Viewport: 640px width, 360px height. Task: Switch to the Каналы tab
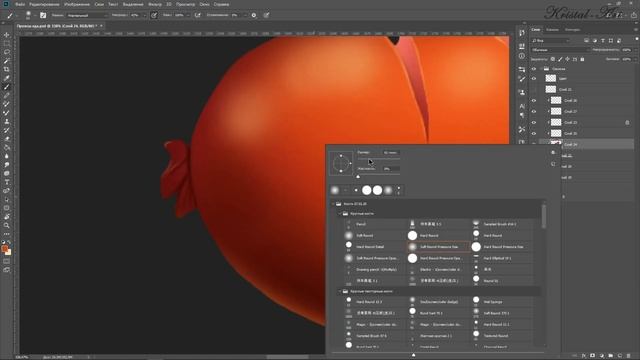pyautogui.click(x=552, y=30)
